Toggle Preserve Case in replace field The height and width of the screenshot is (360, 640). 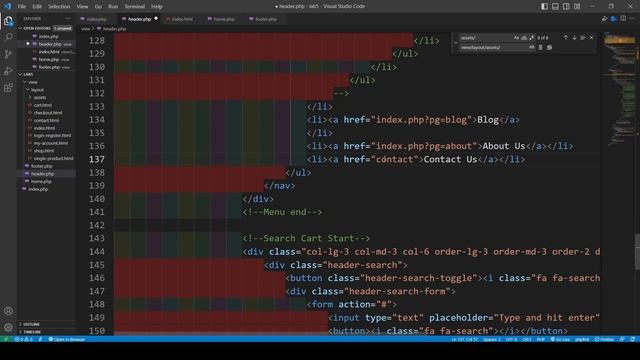[531, 47]
